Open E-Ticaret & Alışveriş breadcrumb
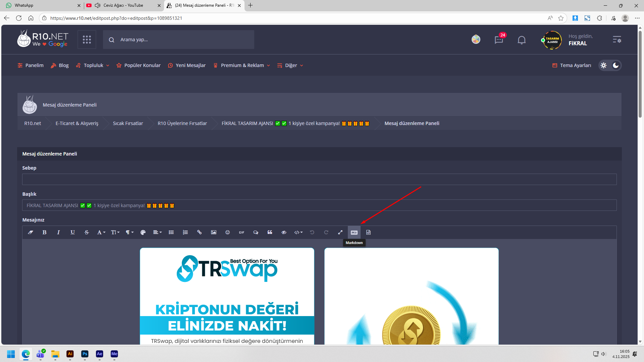The height and width of the screenshot is (362, 644). [77, 123]
